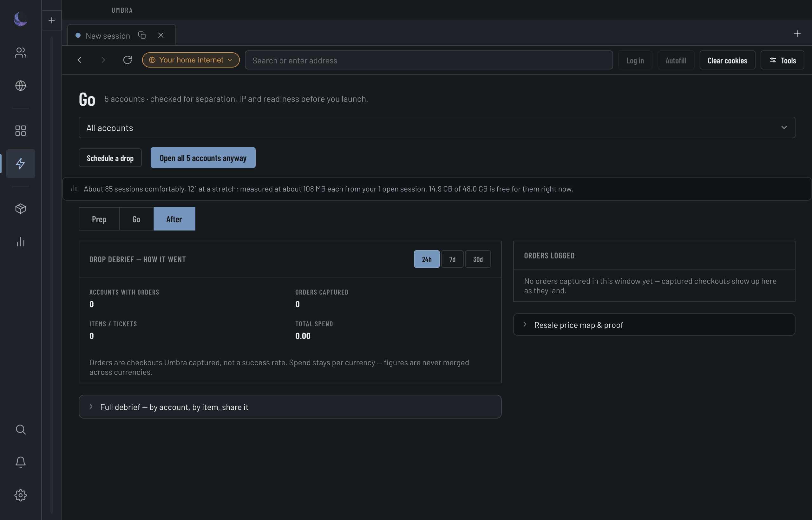Click the ORDERS LOGGED heading

click(549, 256)
